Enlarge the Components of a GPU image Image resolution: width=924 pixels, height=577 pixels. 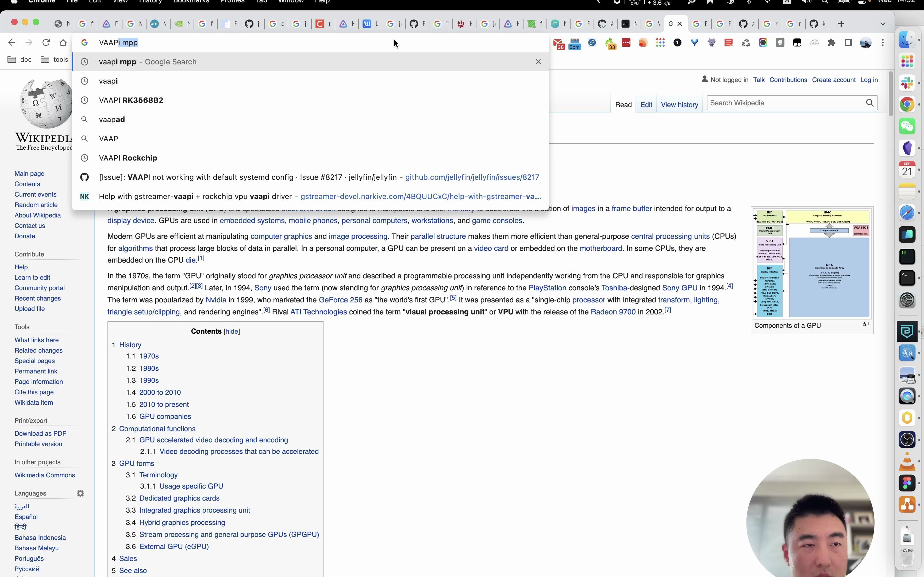(x=866, y=324)
